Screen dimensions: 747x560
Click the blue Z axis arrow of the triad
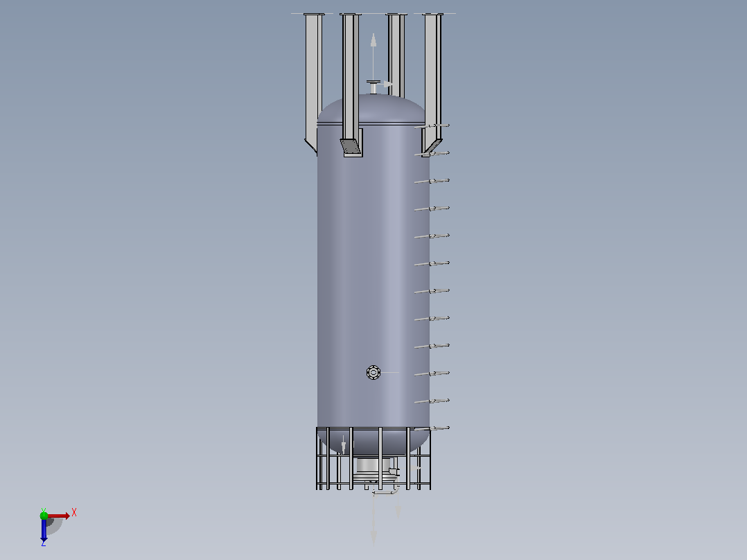44,530
